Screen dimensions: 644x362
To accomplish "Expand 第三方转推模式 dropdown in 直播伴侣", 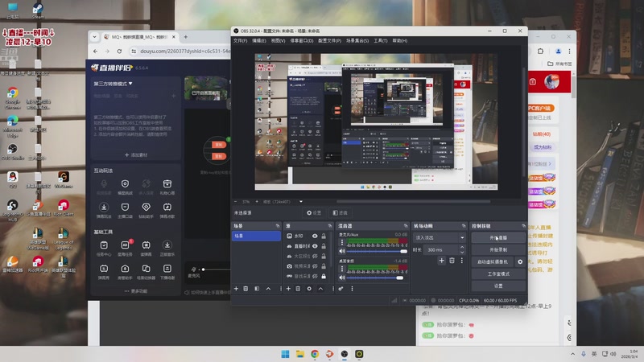I will pos(130,84).
